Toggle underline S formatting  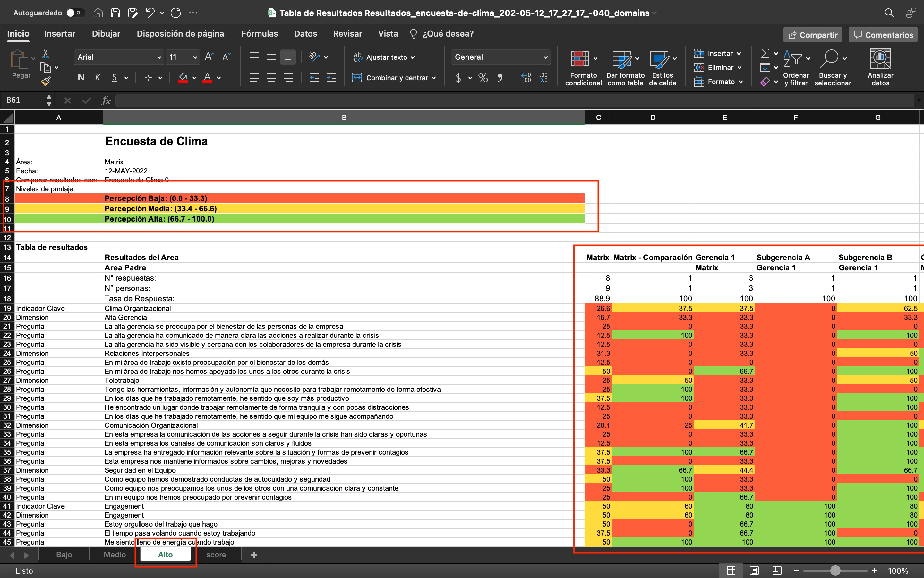pyautogui.click(x=115, y=78)
